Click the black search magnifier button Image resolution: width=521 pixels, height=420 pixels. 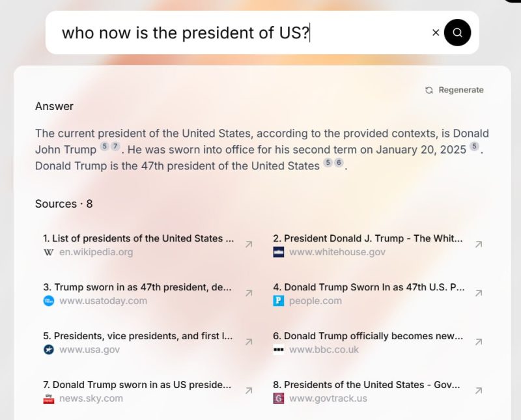tap(457, 33)
